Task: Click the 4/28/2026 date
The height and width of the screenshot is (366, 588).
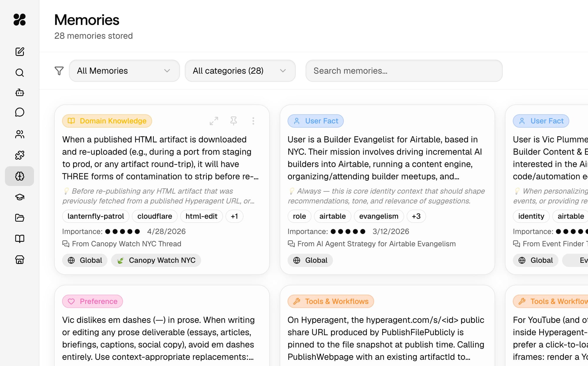Action: pyautogui.click(x=166, y=231)
